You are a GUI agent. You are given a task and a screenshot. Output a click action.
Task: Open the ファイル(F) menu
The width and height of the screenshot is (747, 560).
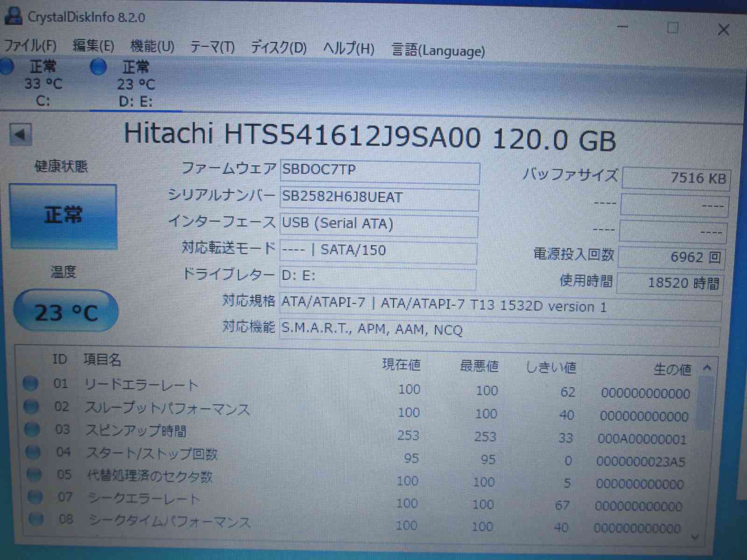30,45
